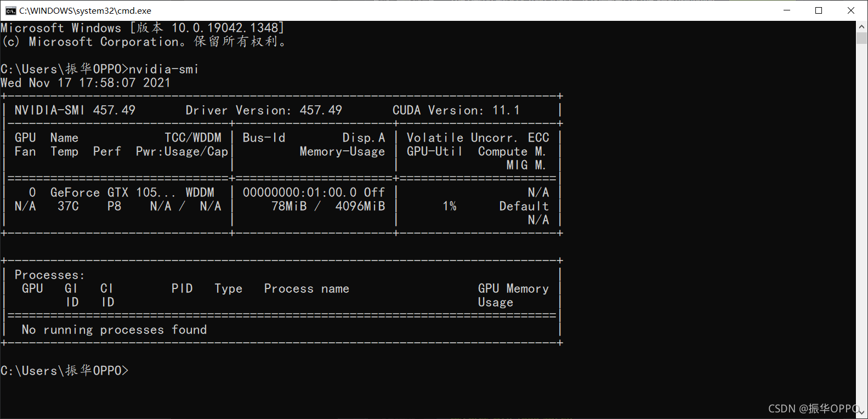The height and width of the screenshot is (419, 868).
Task: Click the Off display-active value
Action: (x=375, y=192)
